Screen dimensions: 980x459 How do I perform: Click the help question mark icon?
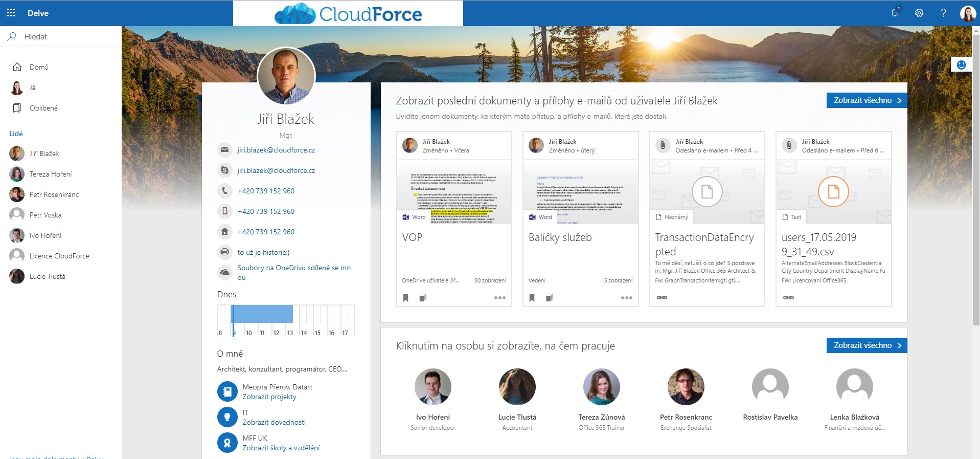(943, 13)
